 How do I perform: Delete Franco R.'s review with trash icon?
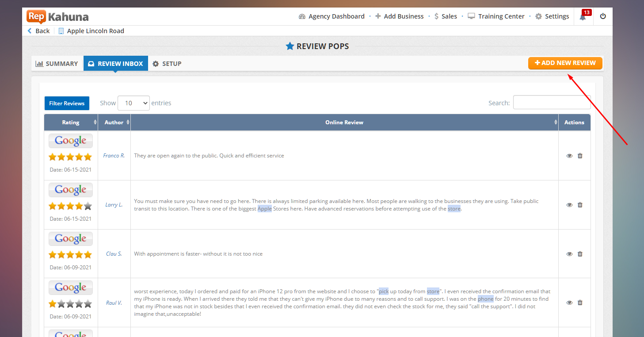580,156
